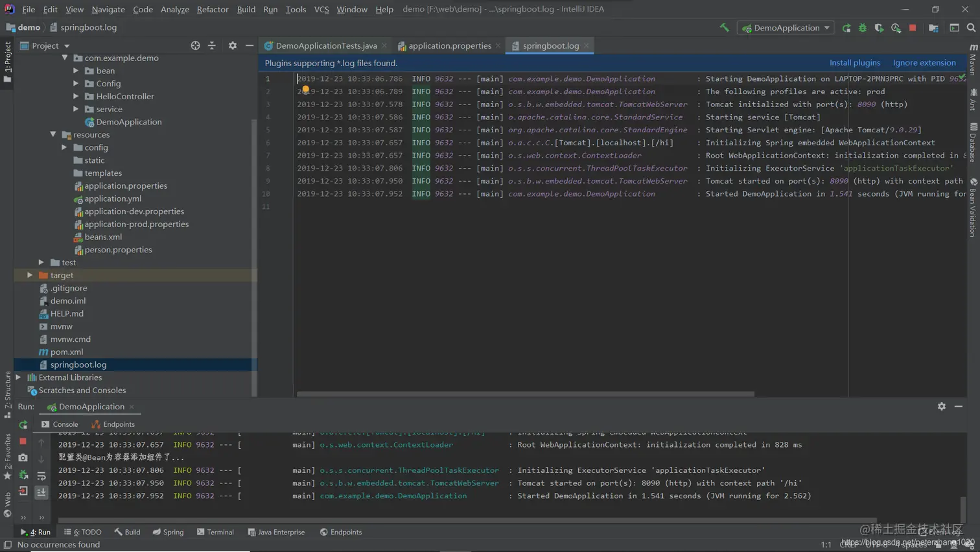Image resolution: width=980 pixels, height=552 pixels.
Task: Click the Search Everywhere magnifier icon
Action: 971,28
